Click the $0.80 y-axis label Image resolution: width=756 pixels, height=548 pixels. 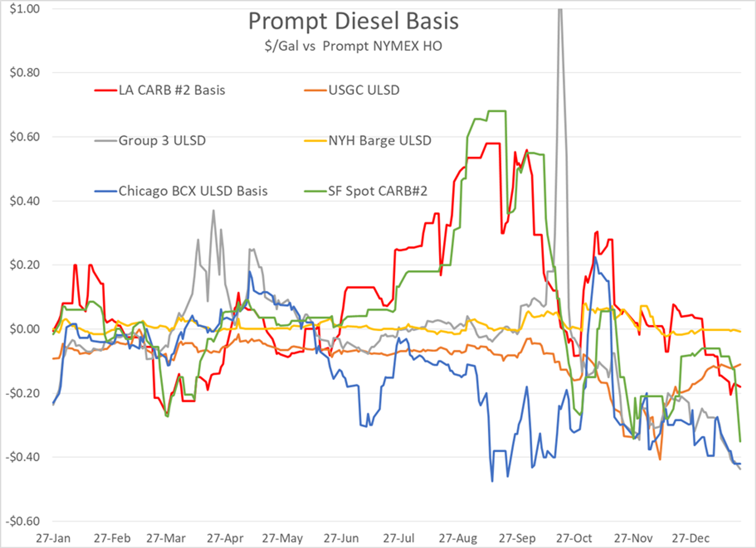click(25, 72)
